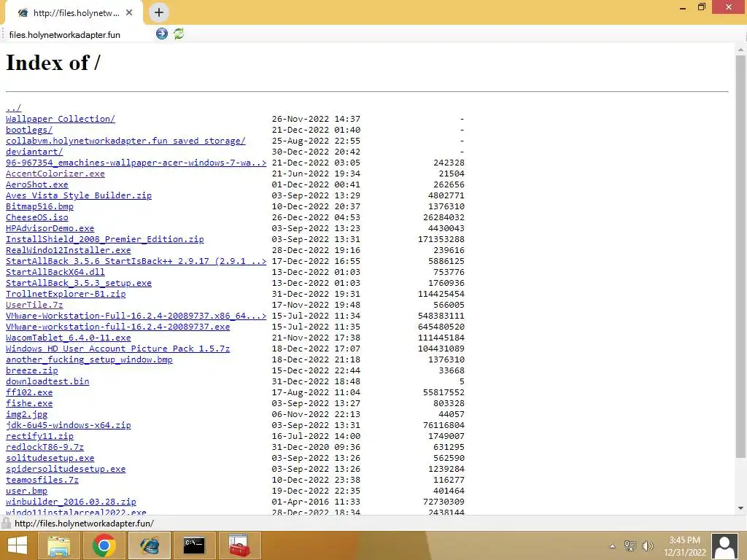747x560 pixels.
Task: Open img2.jpg link
Action: coord(27,415)
